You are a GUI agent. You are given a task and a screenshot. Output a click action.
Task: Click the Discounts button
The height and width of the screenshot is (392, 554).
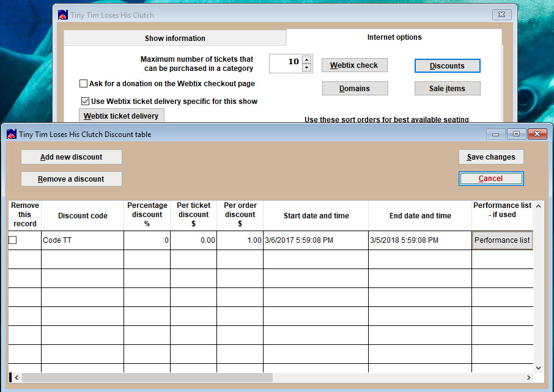[448, 66]
